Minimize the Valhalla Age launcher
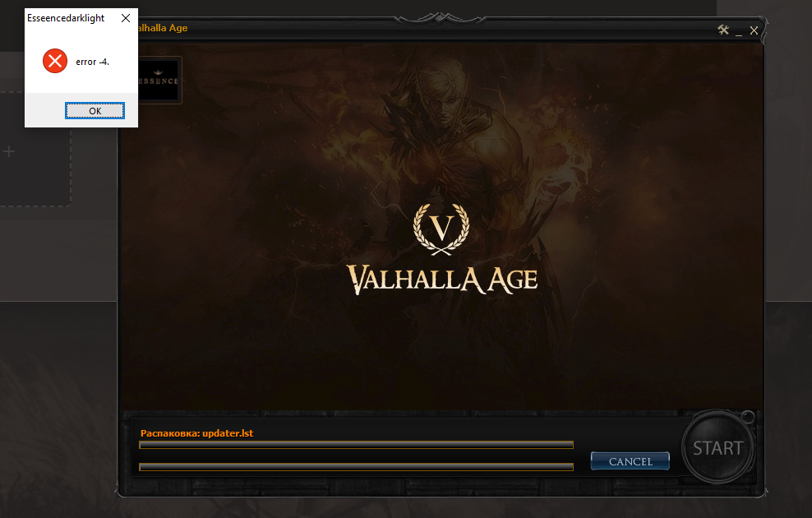812x518 pixels. point(739,31)
